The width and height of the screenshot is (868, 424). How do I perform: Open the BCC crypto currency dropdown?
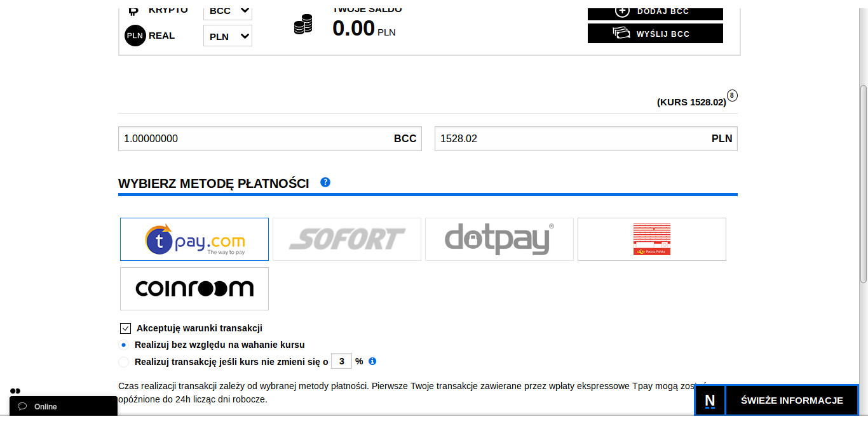(x=227, y=11)
